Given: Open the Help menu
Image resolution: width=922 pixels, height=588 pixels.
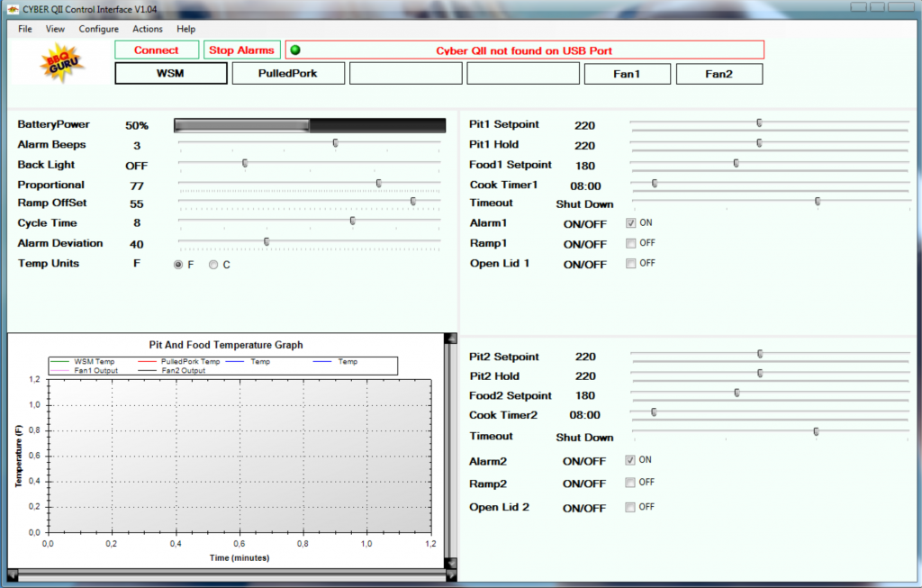Looking at the screenshot, I should pos(185,29).
